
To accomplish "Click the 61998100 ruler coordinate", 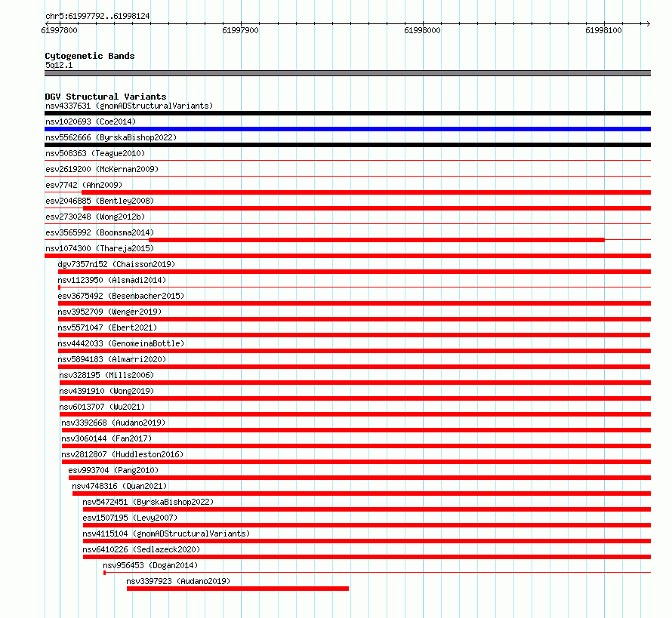I will click(x=603, y=30).
